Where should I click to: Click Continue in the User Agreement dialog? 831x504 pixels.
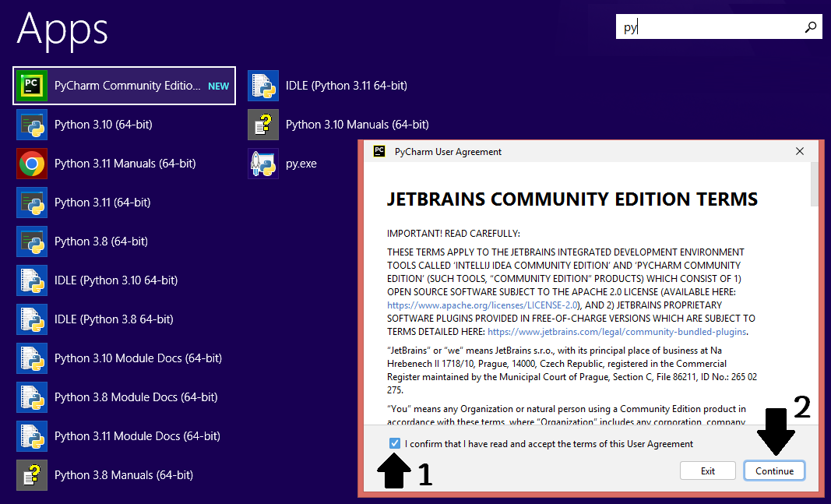tap(774, 471)
